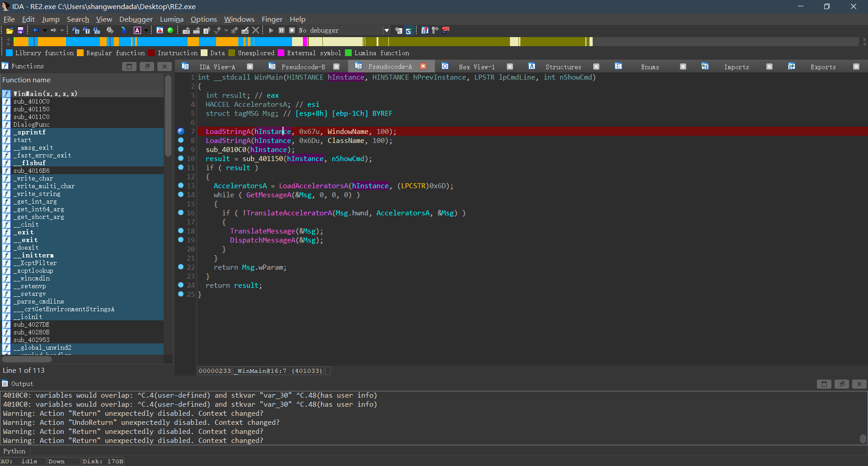Close the Functions panel
The image size is (868, 466).
click(165, 67)
